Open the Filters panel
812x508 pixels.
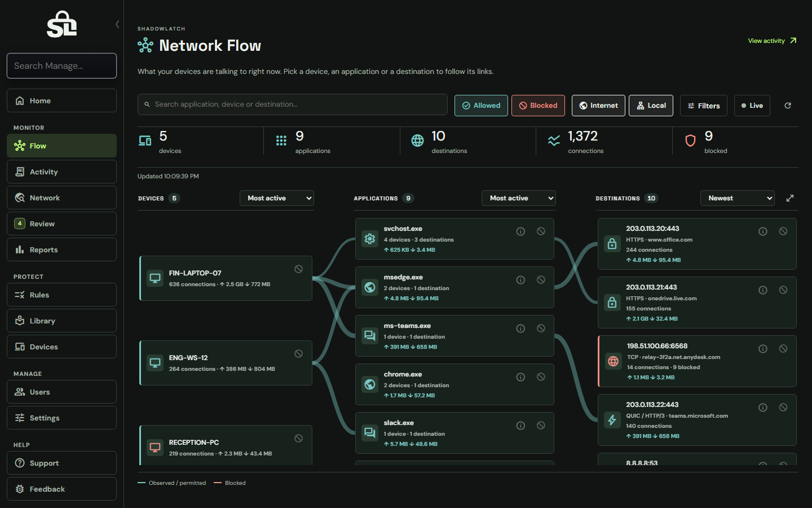click(704, 106)
